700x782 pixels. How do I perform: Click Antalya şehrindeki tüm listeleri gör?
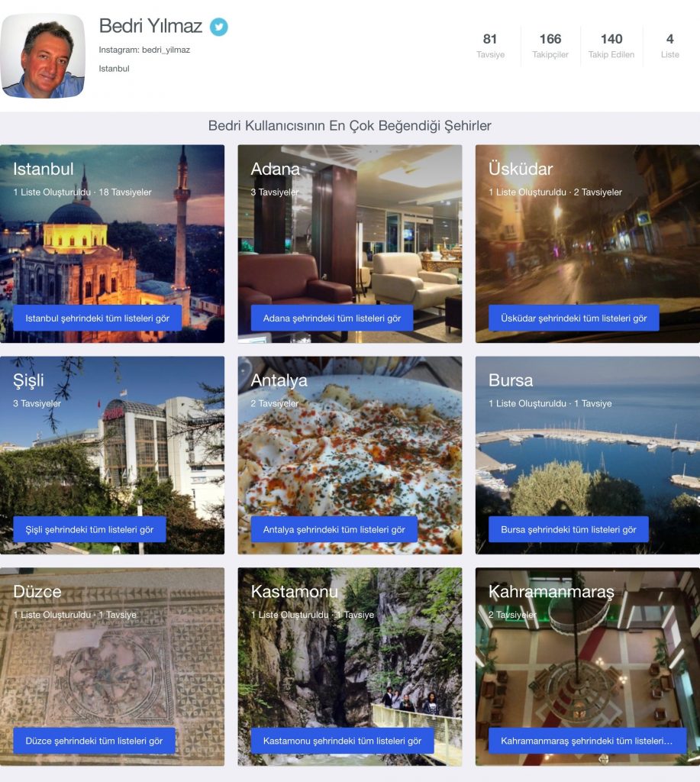pyautogui.click(x=334, y=530)
